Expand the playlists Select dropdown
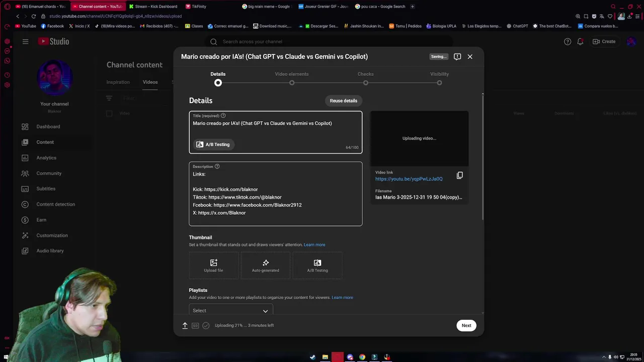 pyautogui.click(x=231, y=310)
